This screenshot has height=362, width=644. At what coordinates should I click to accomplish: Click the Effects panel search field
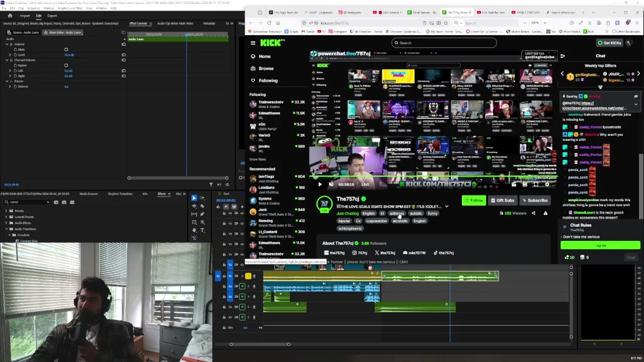coord(26,202)
